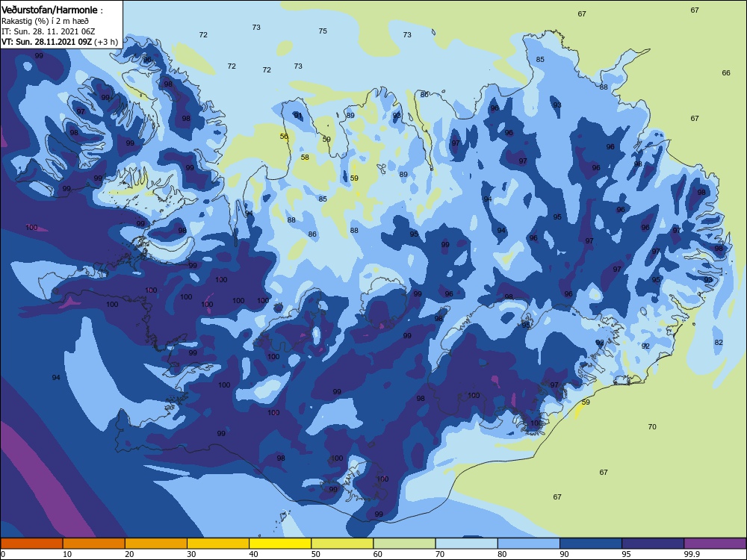Select the orange 10–20 legend swatch

tap(94, 544)
